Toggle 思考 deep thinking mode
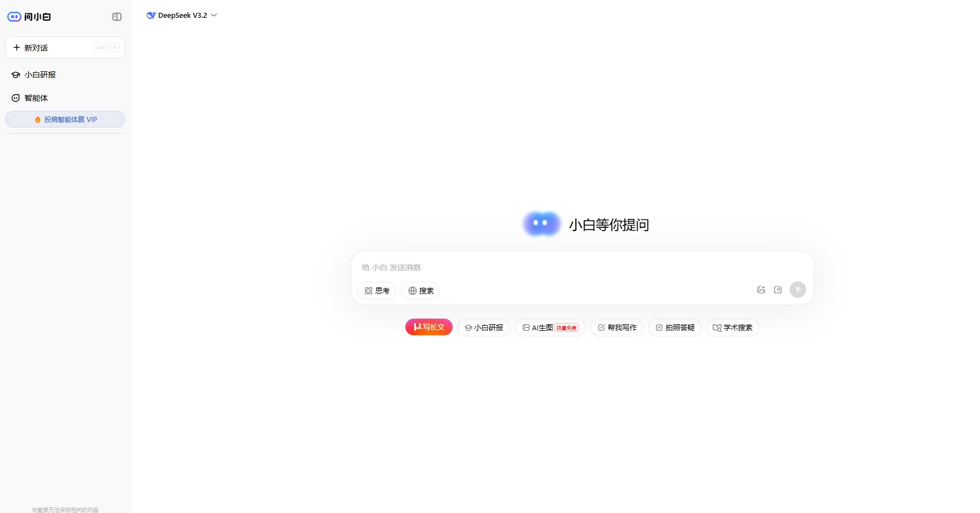This screenshot has height=513, width=980. [376, 290]
